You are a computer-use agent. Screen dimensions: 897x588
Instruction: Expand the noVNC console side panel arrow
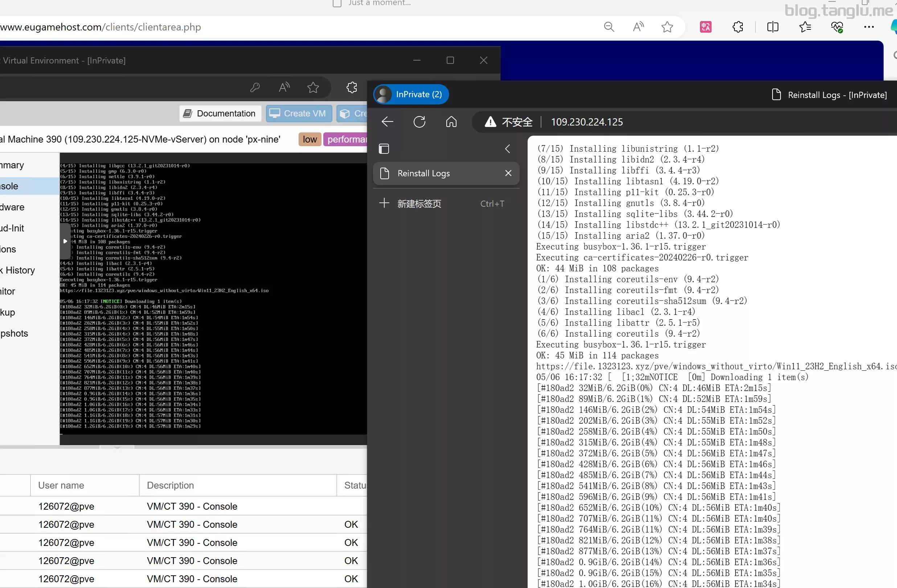[65, 241]
